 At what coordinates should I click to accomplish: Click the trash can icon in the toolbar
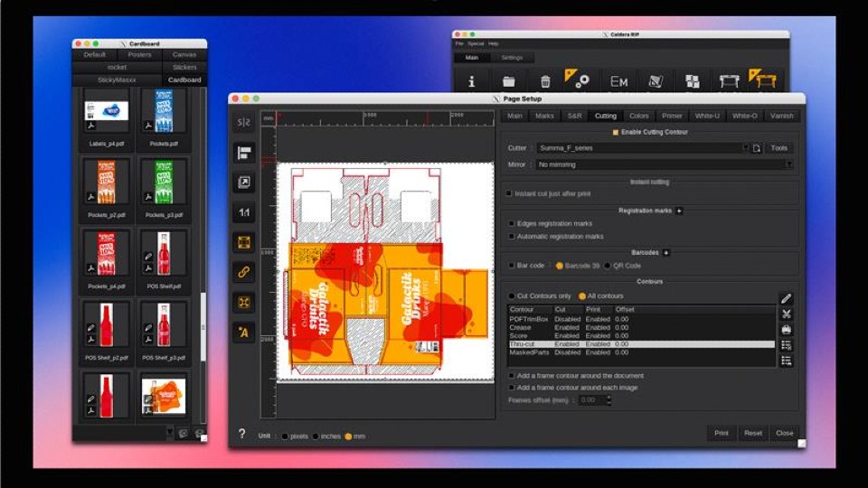(545, 81)
